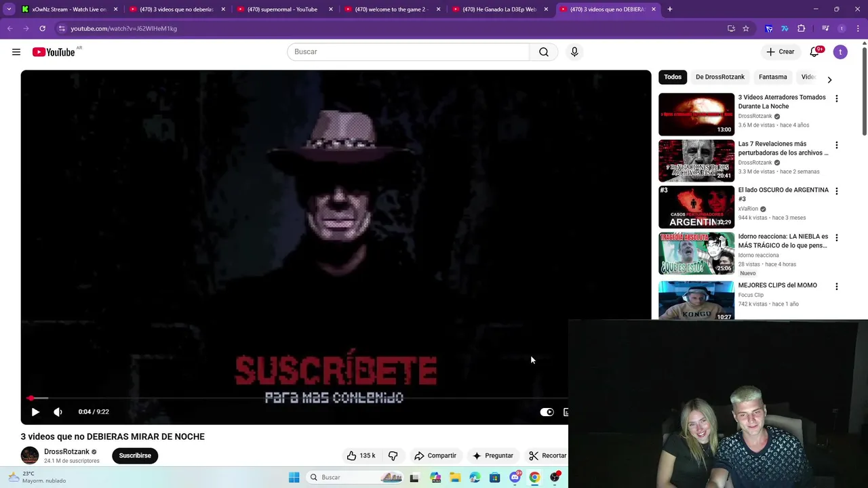
Task: Toggle autoplay switch in the player
Action: pyautogui.click(x=547, y=412)
